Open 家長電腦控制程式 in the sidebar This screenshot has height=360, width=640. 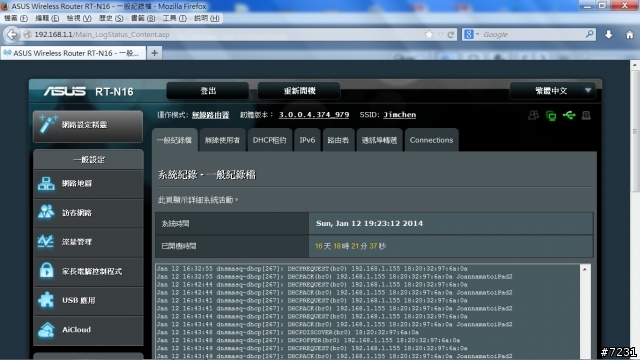(88, 271)
